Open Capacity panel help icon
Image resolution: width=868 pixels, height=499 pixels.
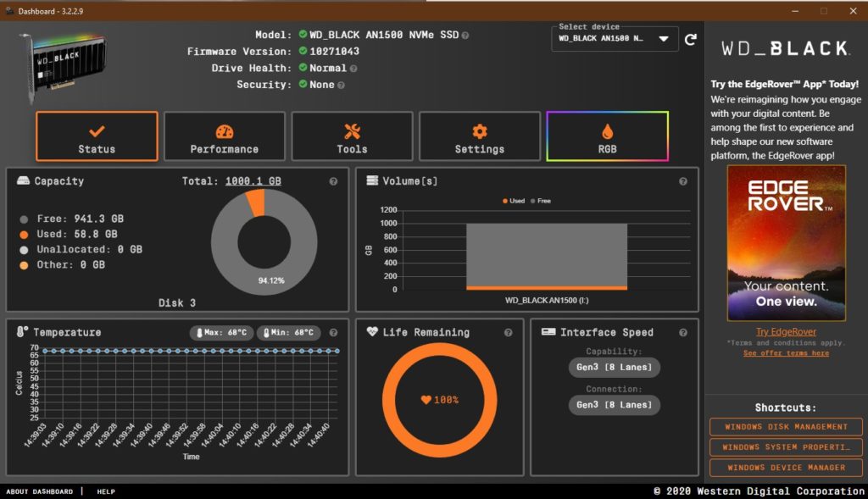point(333,181)
